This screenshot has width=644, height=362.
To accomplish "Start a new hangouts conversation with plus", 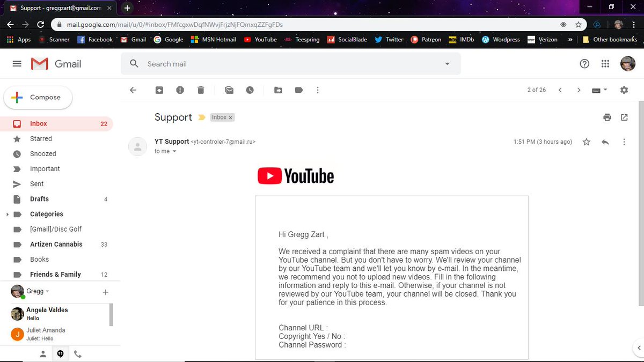I will click(x=105, y=292).
